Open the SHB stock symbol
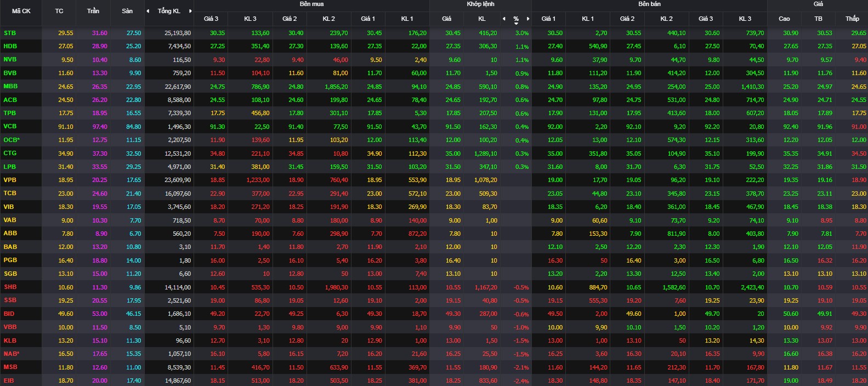 click(x=10, y=287)
